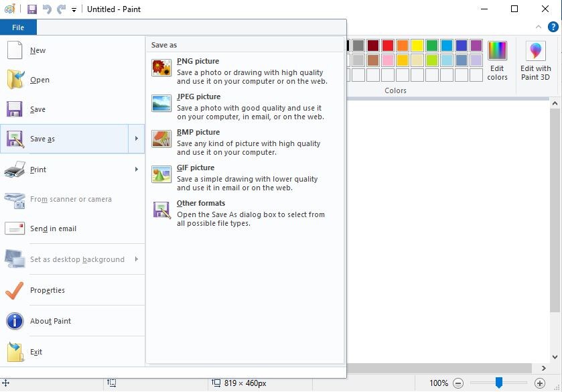Click the vertical scrollbar up arrow
The height and width of the screenshot is (392, 562).
point(555,104)
